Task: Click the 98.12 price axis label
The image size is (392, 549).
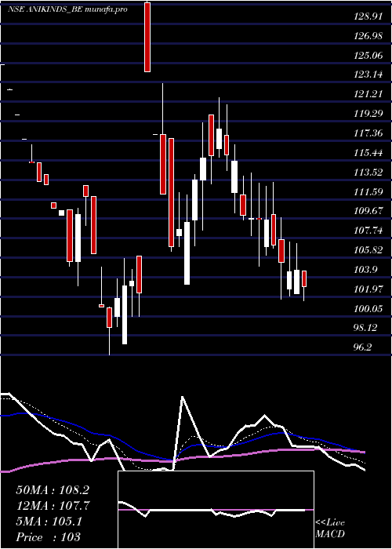Action: pyautogui.click(x=365, y=328)
